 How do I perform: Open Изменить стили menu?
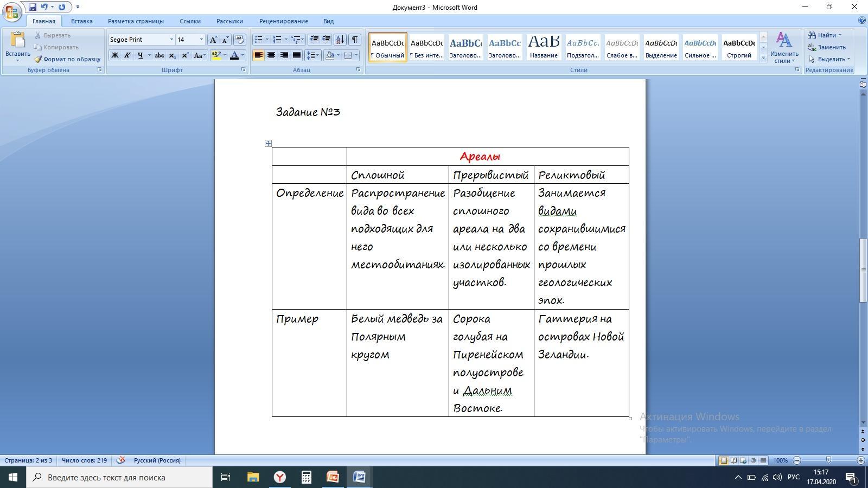coord(784,47)
